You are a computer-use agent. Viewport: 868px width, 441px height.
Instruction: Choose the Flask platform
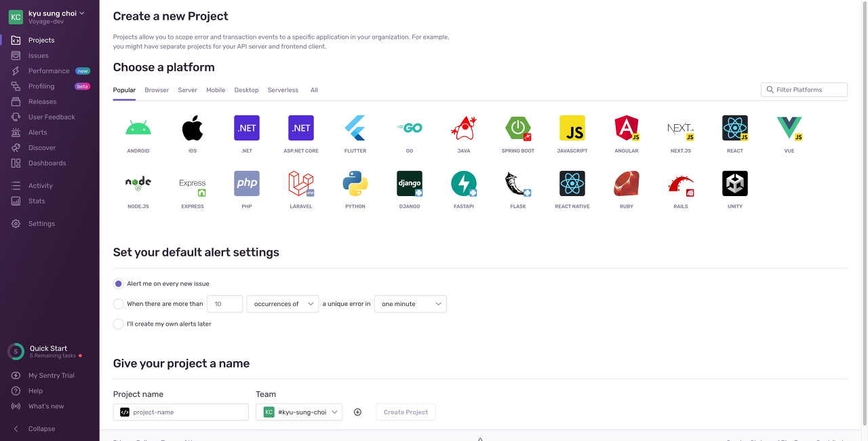(x=518, y=183)
